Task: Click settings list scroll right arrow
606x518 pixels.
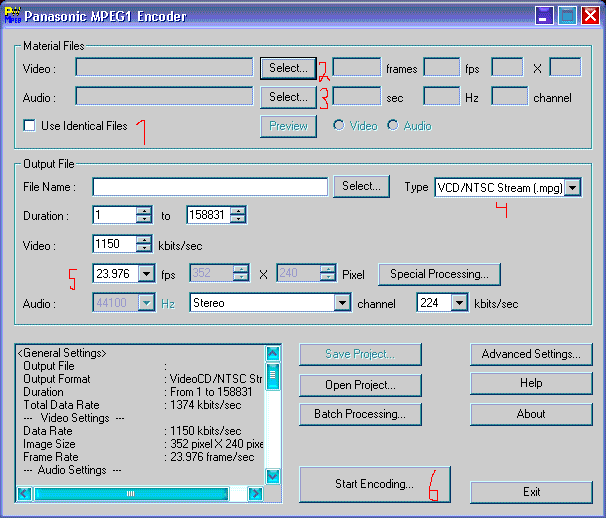Action: (255, 494)
